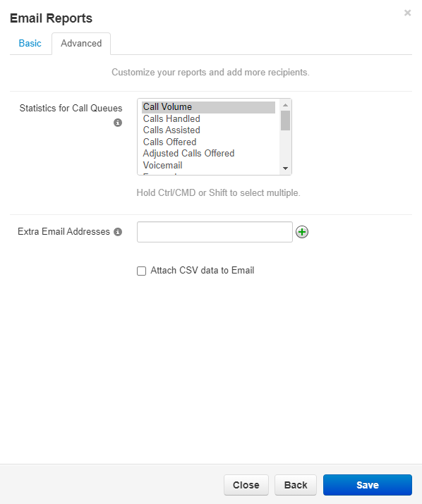Enable Attach CSV data to Email checkbox

point(141,271)
